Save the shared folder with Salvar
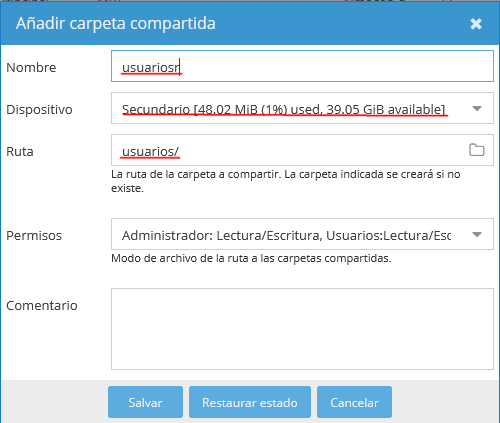 [x=145, y=402]
